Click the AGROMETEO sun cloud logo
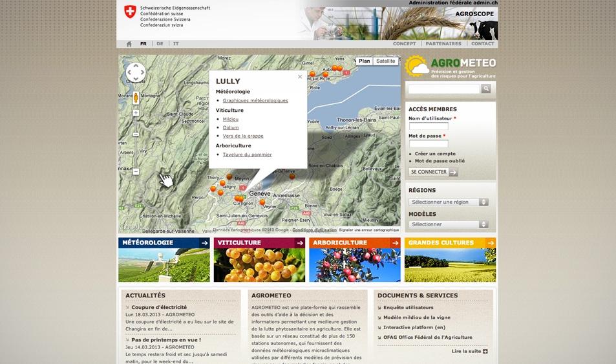The image size is (616, 364). click(417, 66)
